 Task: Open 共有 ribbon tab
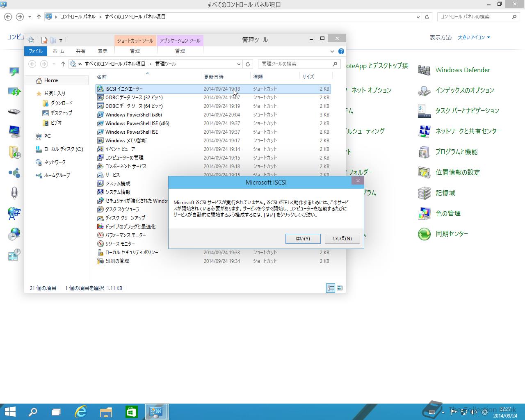tap(81, 51)
